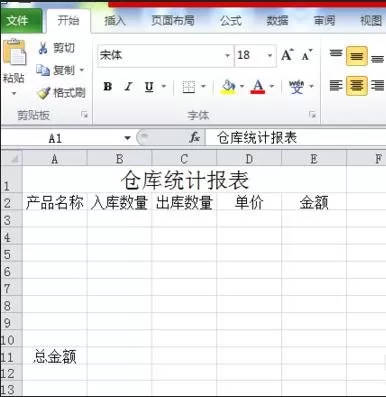The width and height of the screenshot is (386, 397).
Task: Open font name dropdown 宋体
Action: click(x=227, y=55)
